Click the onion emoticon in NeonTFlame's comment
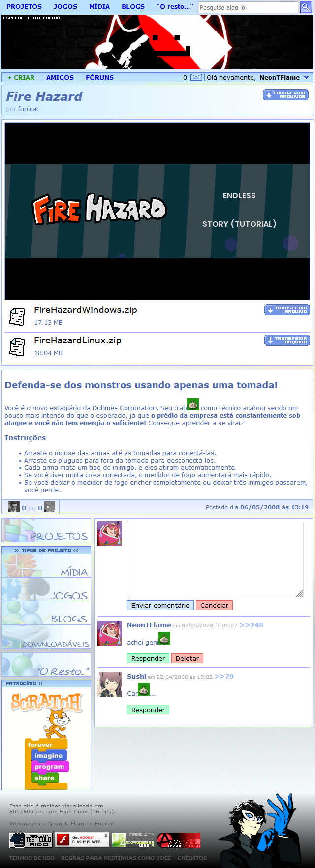Screen dimensions: 315x868 pos(164,638)
